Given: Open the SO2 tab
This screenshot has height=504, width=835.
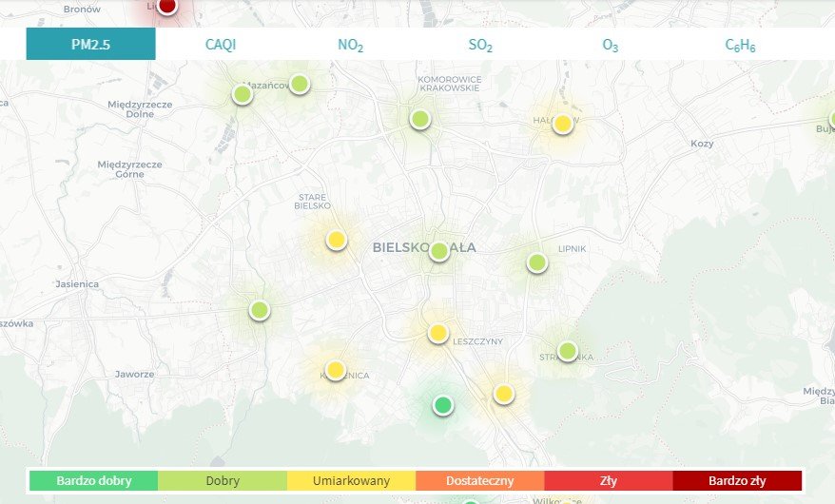Looking at the screenshot, I should point(480,44).
